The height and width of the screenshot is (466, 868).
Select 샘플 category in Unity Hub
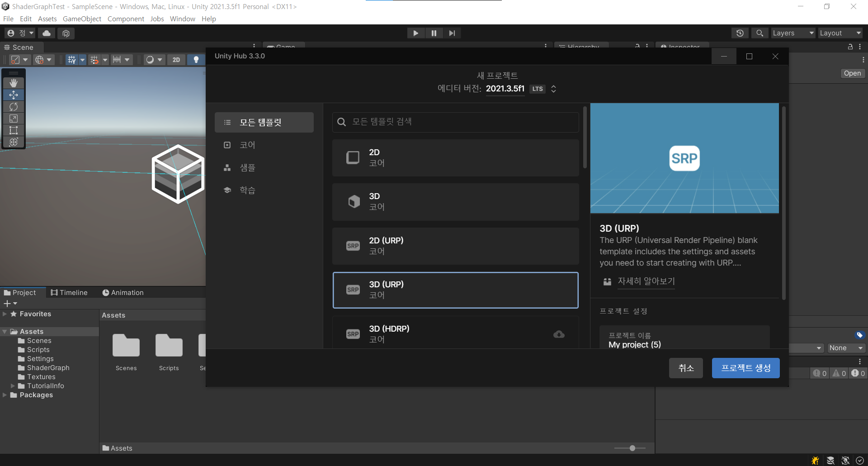coord(264,168)
